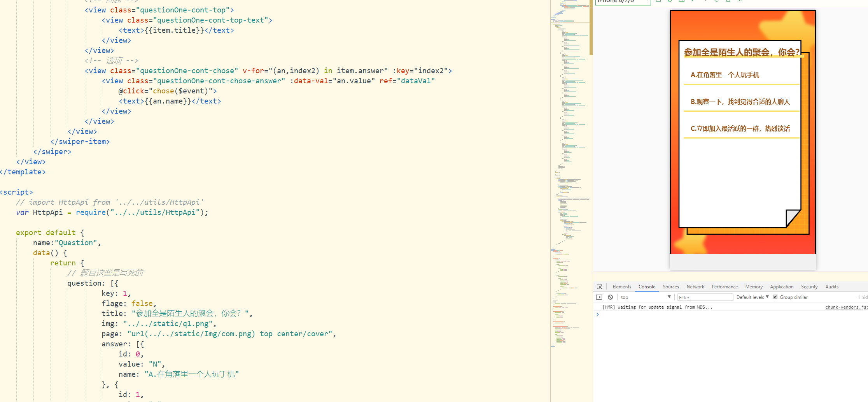Switch to the Elements tab
The image size is (868, 402).
[621, 287]
